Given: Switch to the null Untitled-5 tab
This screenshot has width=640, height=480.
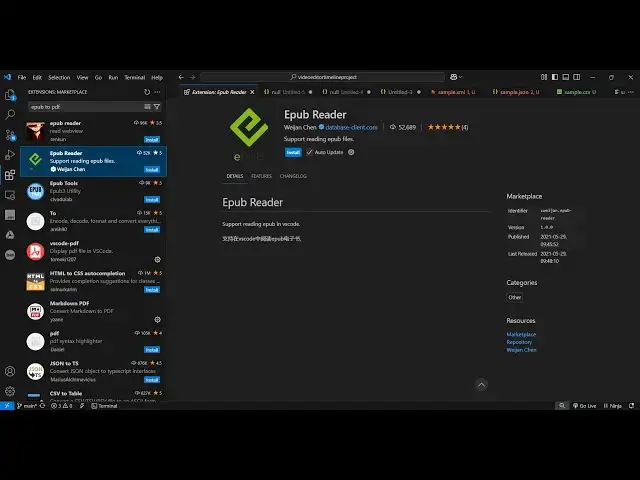Looking at the screenshot, I should point(288,92).
